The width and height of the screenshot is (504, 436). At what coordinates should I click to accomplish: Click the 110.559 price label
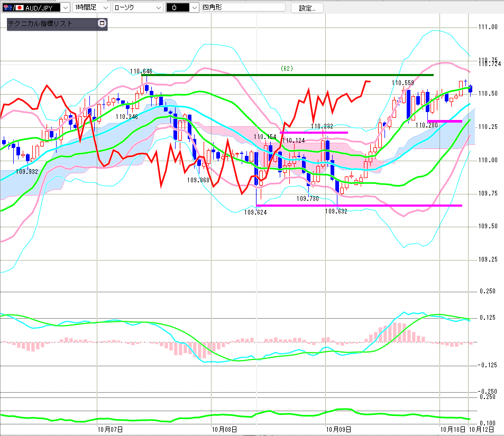(403, 83)
